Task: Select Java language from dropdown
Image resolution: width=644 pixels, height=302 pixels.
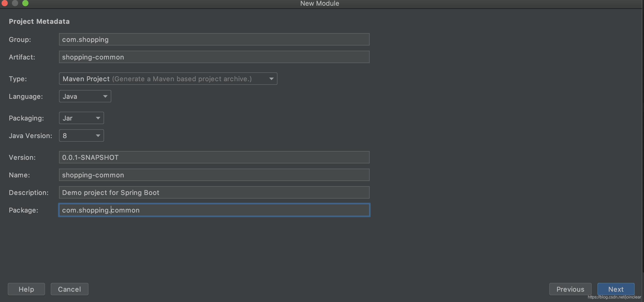Action: 84,96
